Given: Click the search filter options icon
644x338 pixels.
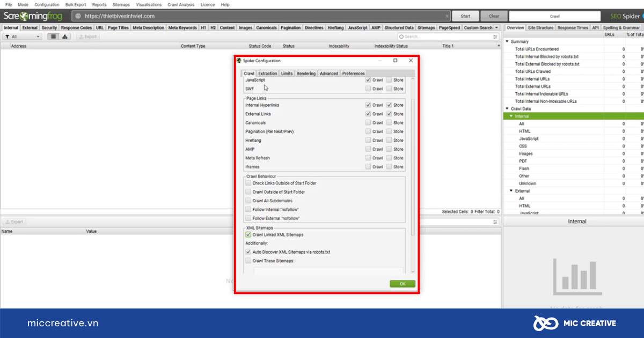Looking at the screenshot, I should coord(495,36).
